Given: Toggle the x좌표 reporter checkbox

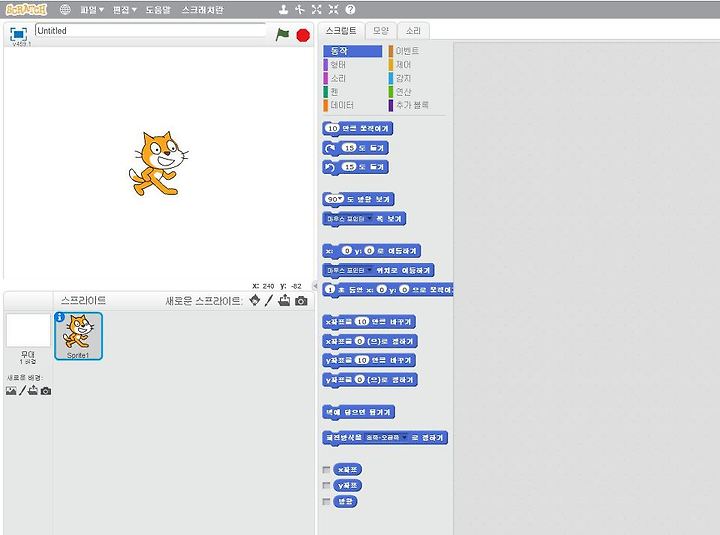Looking at the screenshot, I should tap(326, 470).
